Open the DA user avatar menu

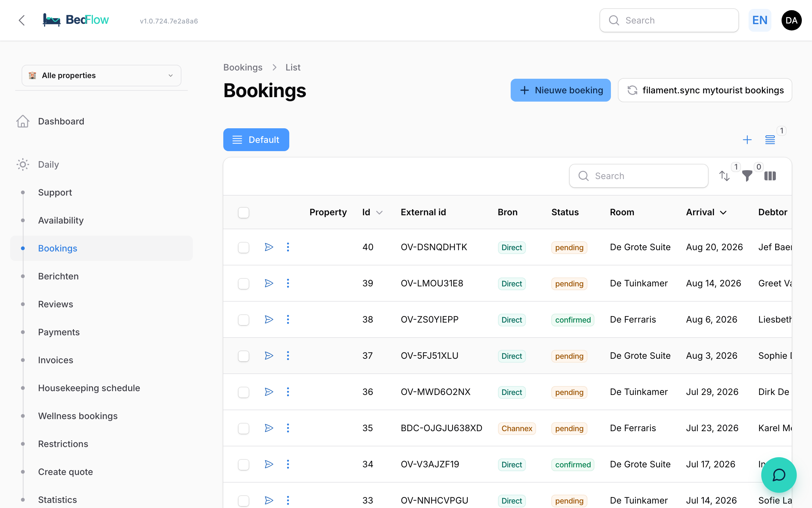(x=791, y=21)
